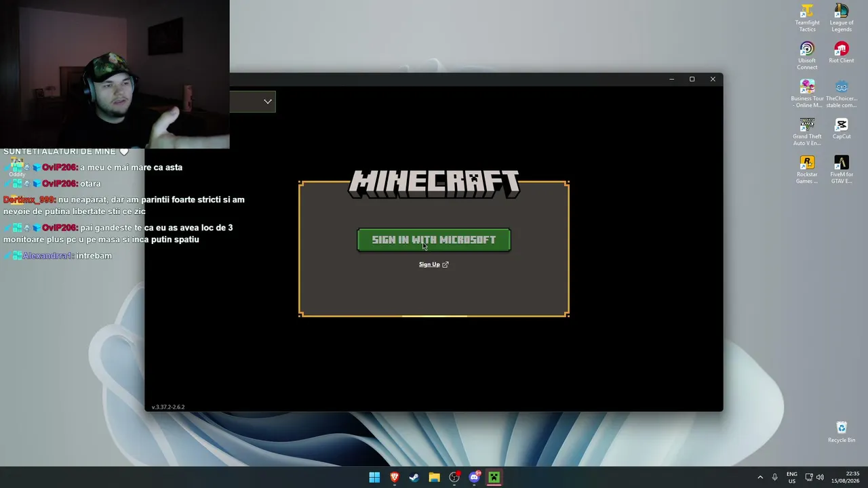Click the Minecraft logo on the sign-in panel
Image resolution: width=868 pixels, height=488 pixels.
(434, 184)
